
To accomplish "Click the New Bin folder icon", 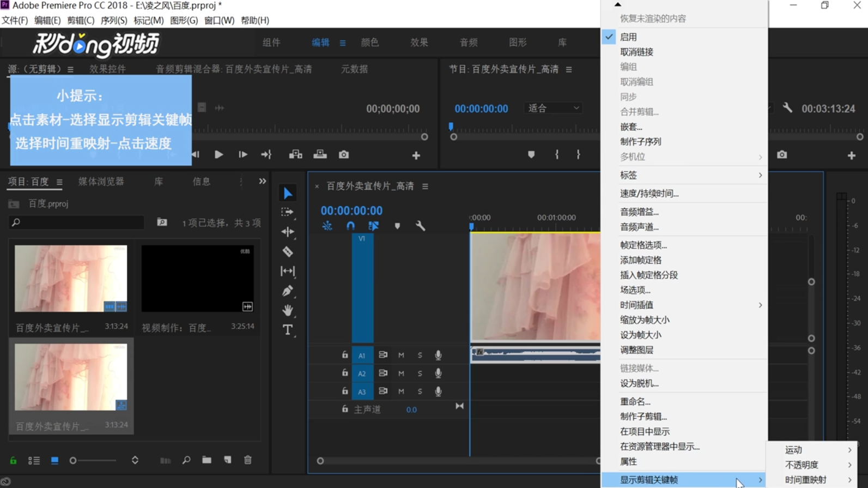I will [207, 460].
